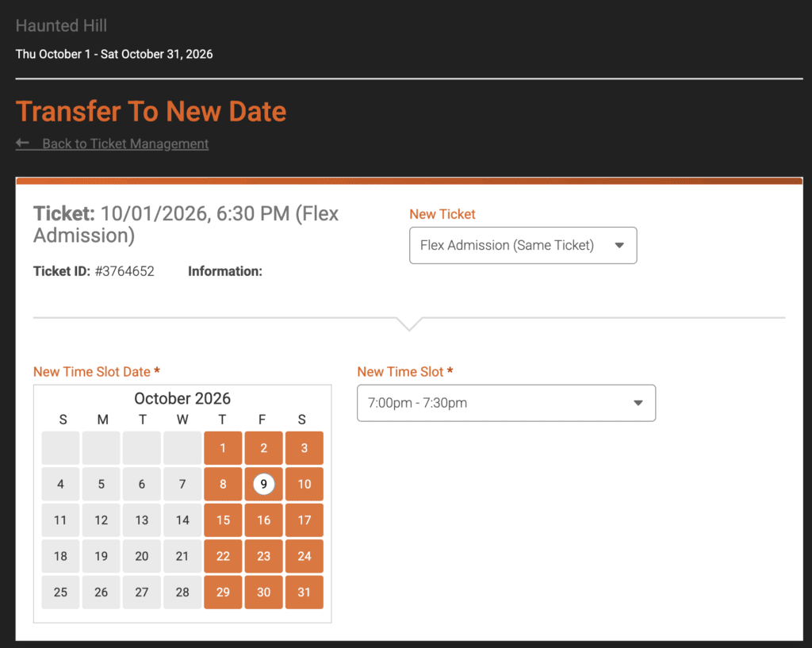Pick October 2 on the calendar
The width and height of the screenshot is (812, 648).
pyautogui.click(x=263, y=448)
